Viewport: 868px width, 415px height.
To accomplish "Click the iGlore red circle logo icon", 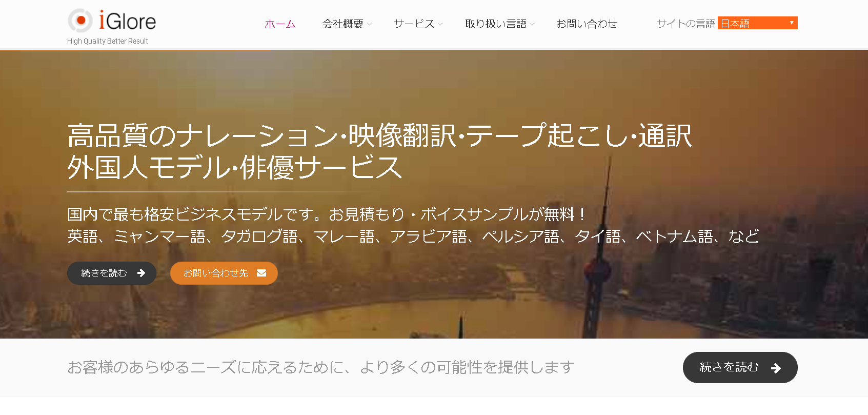I will (x=80, y=21).
